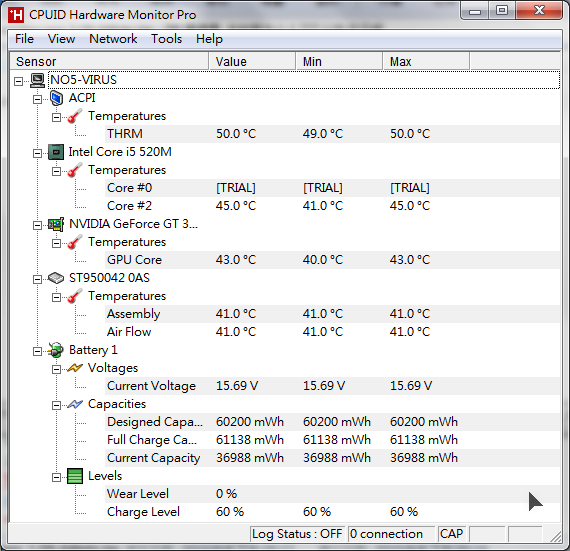Open the Help menu
This screenshot has width=570, height=551.
click(x=209, y=39)
